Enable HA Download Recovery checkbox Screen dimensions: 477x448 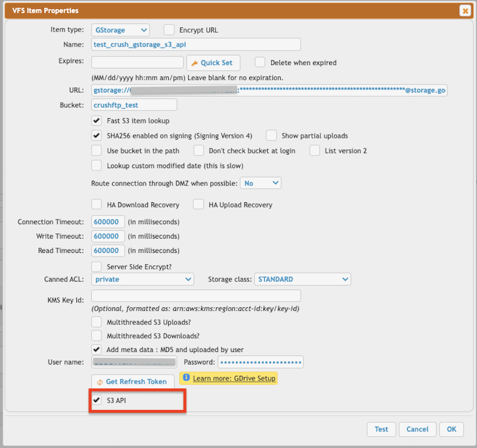coord(97,205)
